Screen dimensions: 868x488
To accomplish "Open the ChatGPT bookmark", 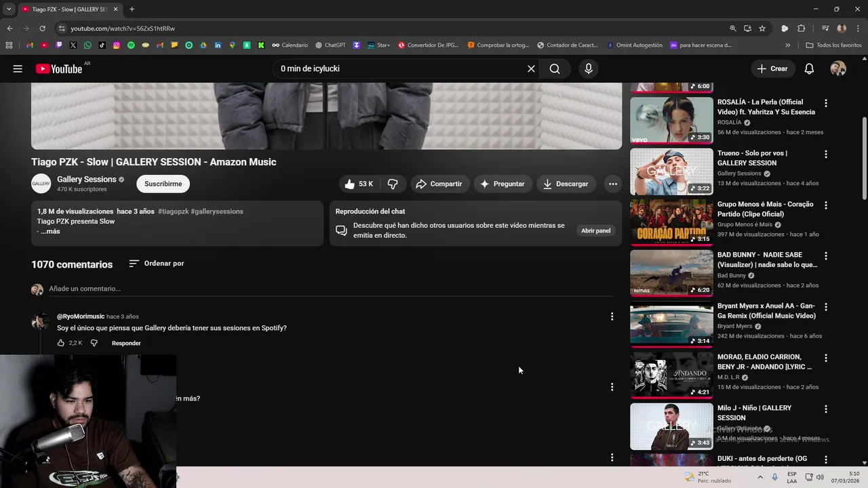I will pos(330,45).
